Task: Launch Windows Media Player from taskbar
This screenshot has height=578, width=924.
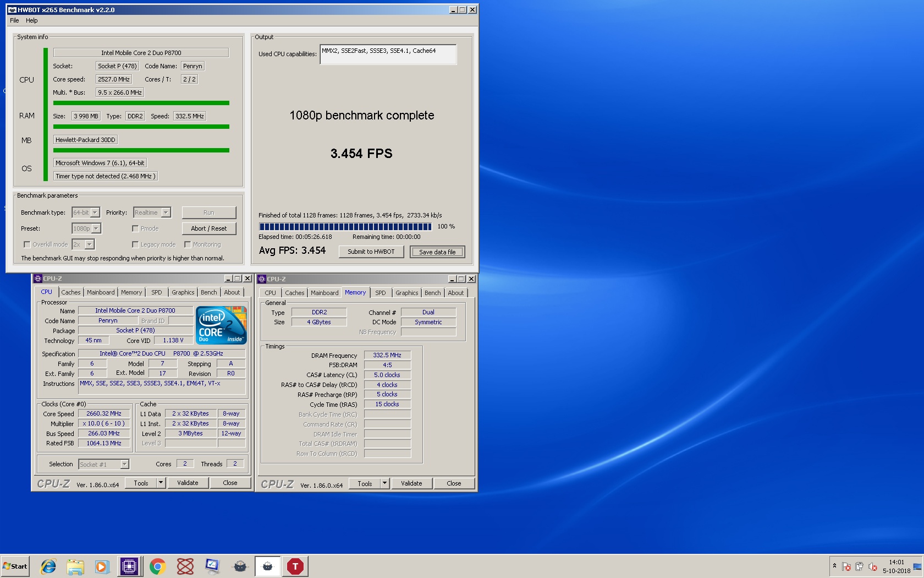Action: click(102, 566)
